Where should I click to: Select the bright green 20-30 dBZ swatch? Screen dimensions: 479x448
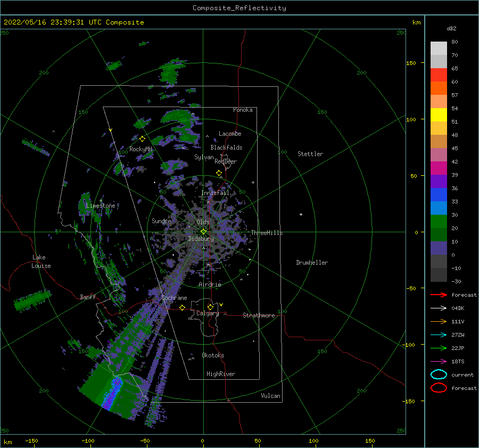click(439, 222)
